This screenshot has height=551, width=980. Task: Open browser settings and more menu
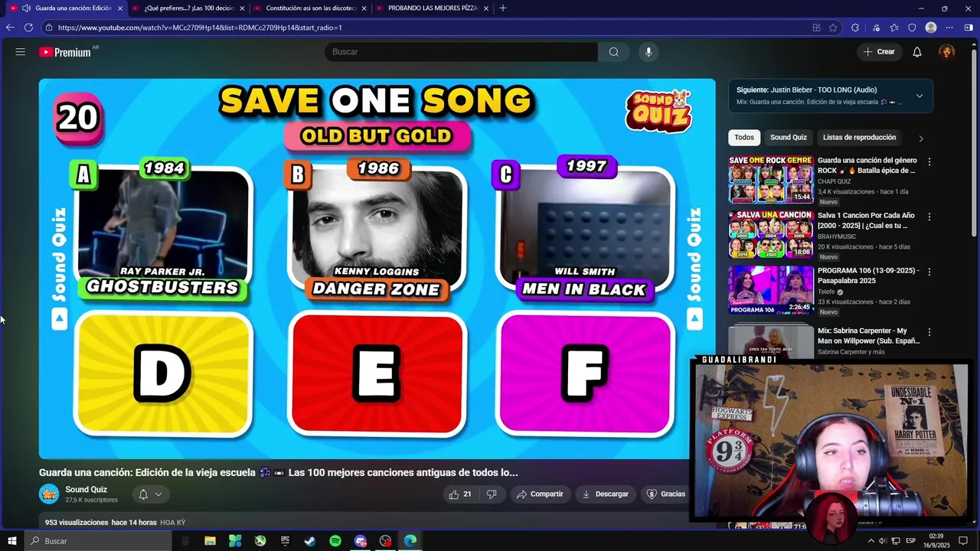[949, 28]
